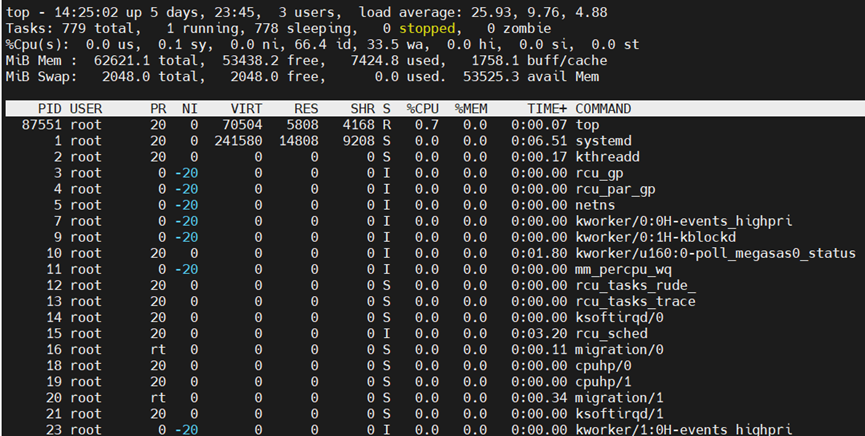The height and width of the screenshot is (436, 865).
Task: Click the kthreadd command name
Action: coord(607,157)
